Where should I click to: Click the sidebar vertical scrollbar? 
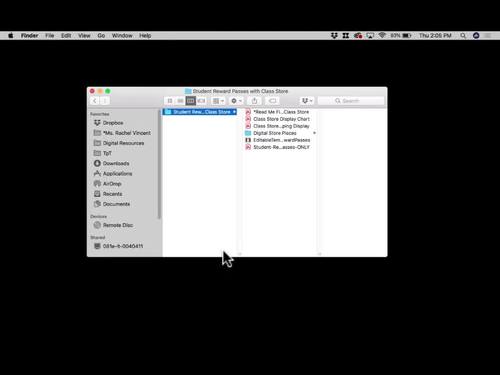click(x=159, y=164)
